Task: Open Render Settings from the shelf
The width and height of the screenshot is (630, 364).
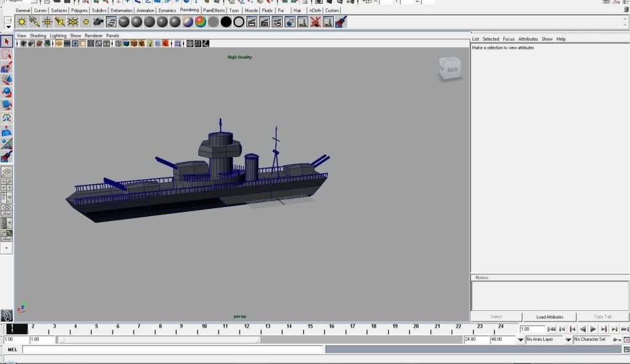Action: (277, 22)
